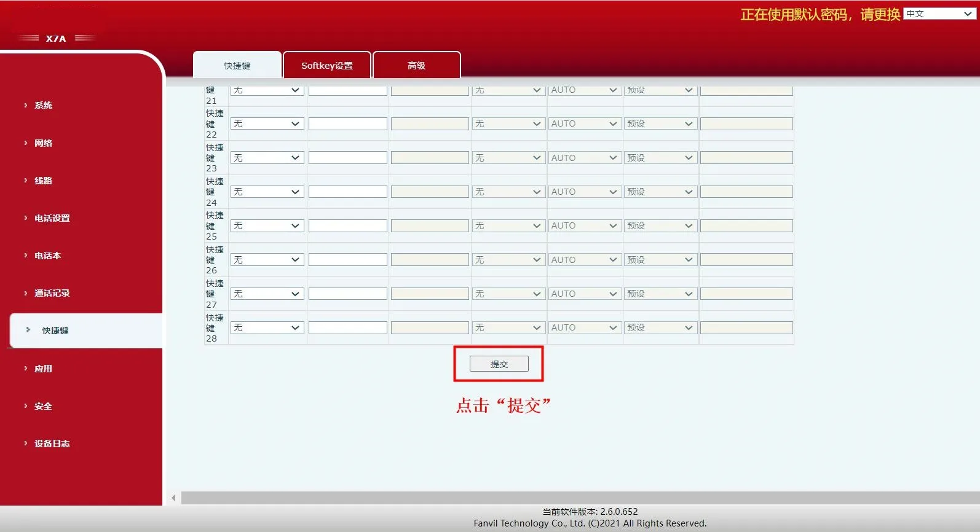The image size is (980, 532).
Task: Open 电话设置 in the sidebar
Action: click(x=52, y=218)
